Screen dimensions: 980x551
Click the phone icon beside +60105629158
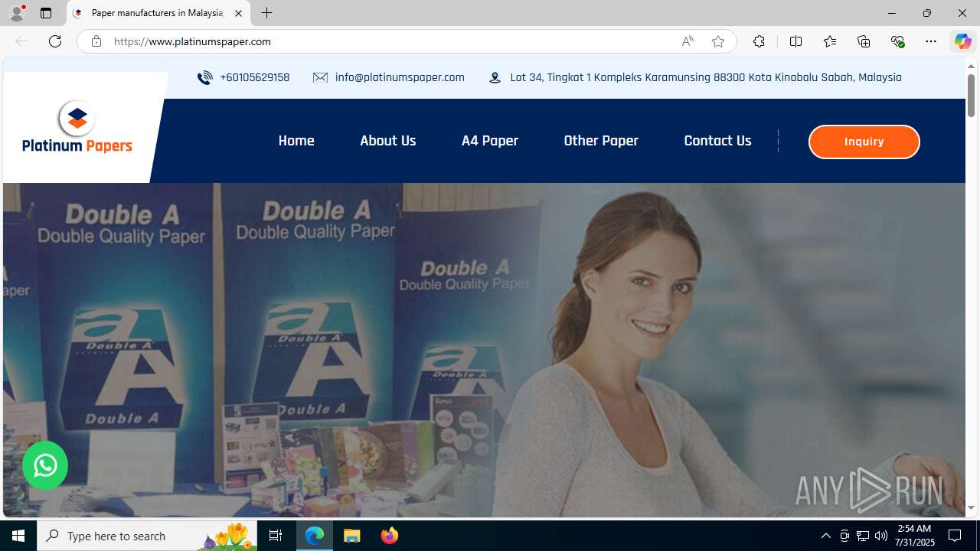click(204, 77)
